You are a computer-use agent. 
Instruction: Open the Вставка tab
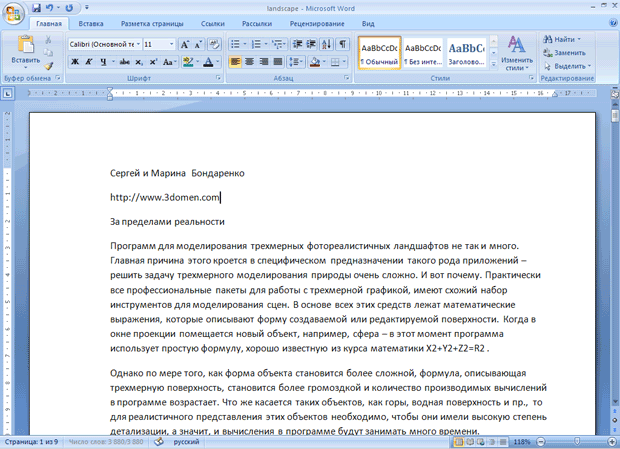pyautogui.click(x=91, y=24)
